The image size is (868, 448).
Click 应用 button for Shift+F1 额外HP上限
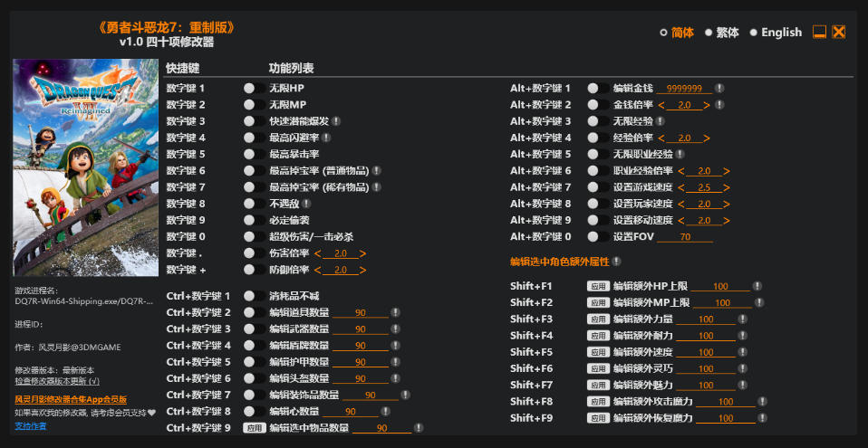click(x=598, y=286)
